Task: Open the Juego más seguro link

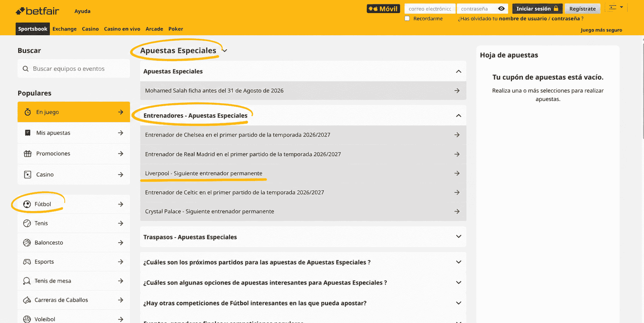Action: coord(601,30)
